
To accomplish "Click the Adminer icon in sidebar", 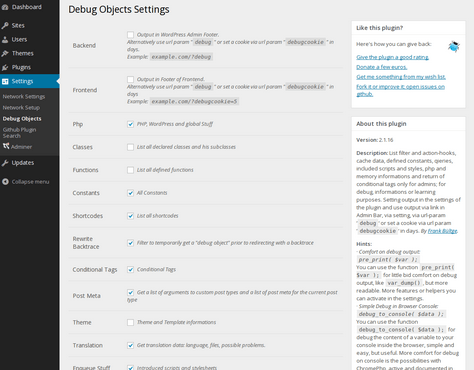I will pos(6,146).
